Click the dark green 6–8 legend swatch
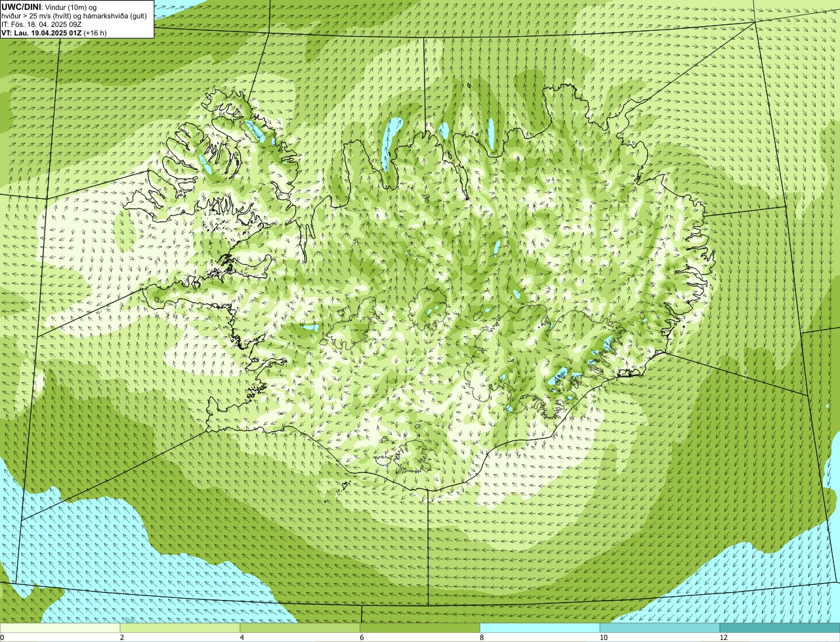This screenshot has width=840, height=642. 420,628
